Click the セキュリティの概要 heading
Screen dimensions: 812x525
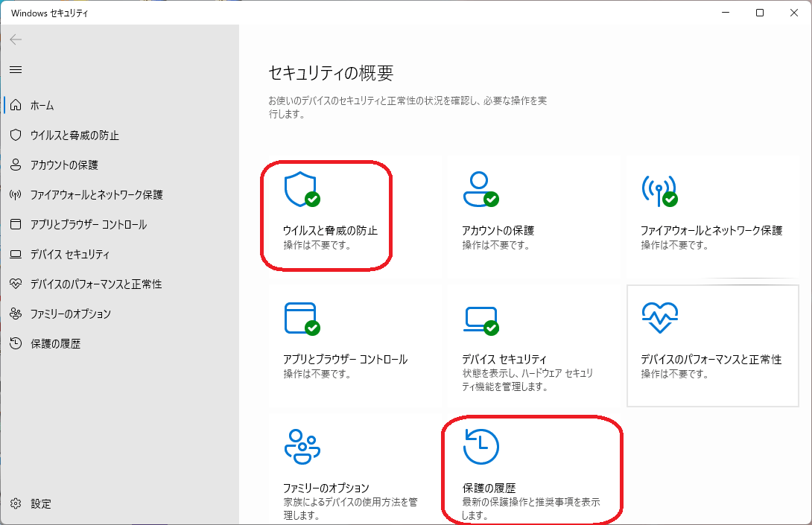pos(331,73)
